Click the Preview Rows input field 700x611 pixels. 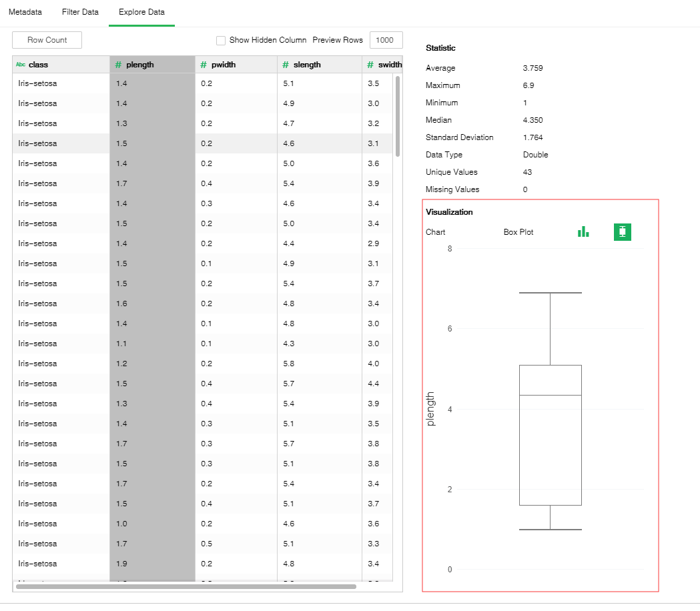(386, 40)
